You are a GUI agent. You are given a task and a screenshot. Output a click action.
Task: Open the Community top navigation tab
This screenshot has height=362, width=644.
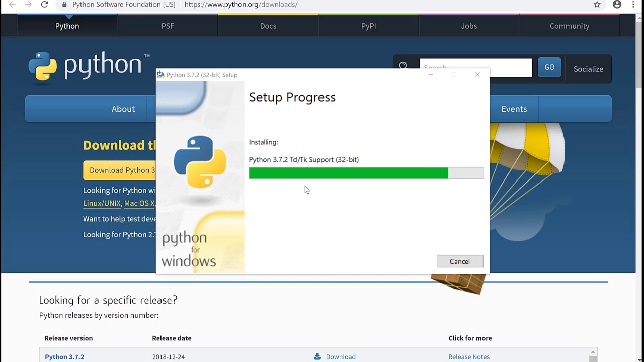click(570, 26)
